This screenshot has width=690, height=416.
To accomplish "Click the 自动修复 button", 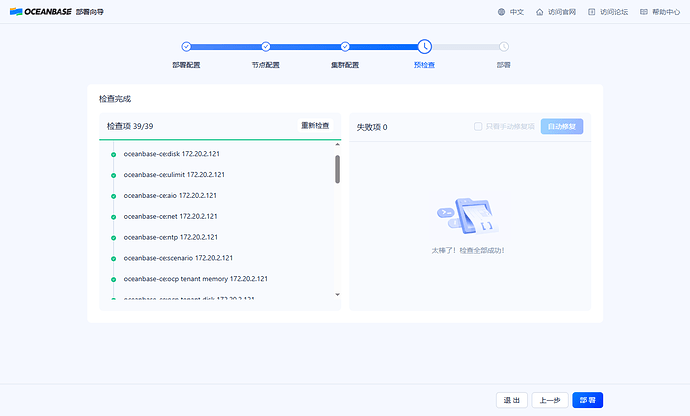I will click(562, 126).
